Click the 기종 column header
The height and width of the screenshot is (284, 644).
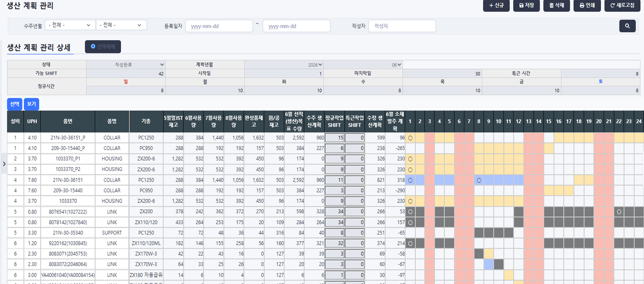pos(146,121)
